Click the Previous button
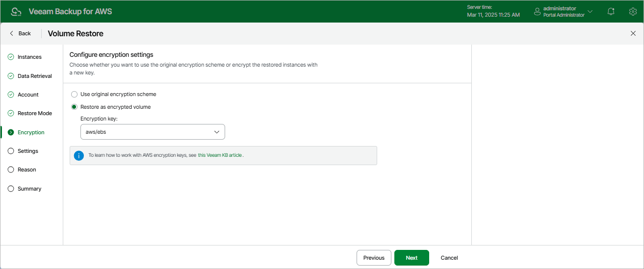This screenshot has width=644, height=269. (x=374, y=258)
